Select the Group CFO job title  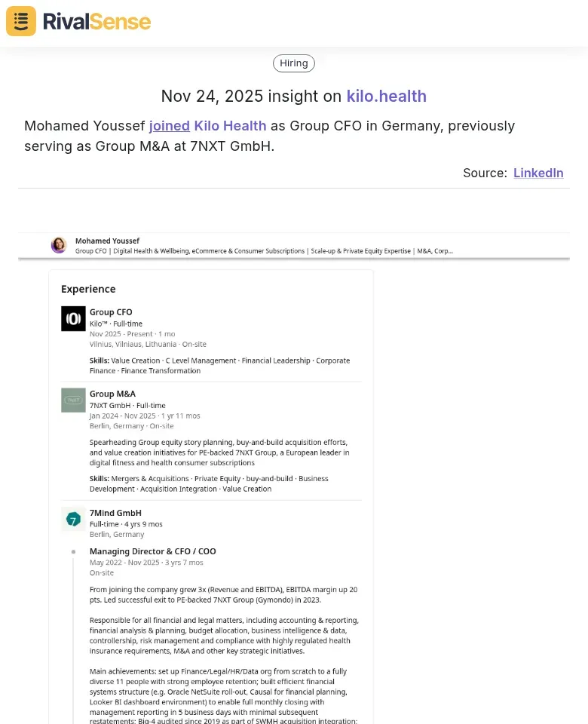tap(111, 311)
